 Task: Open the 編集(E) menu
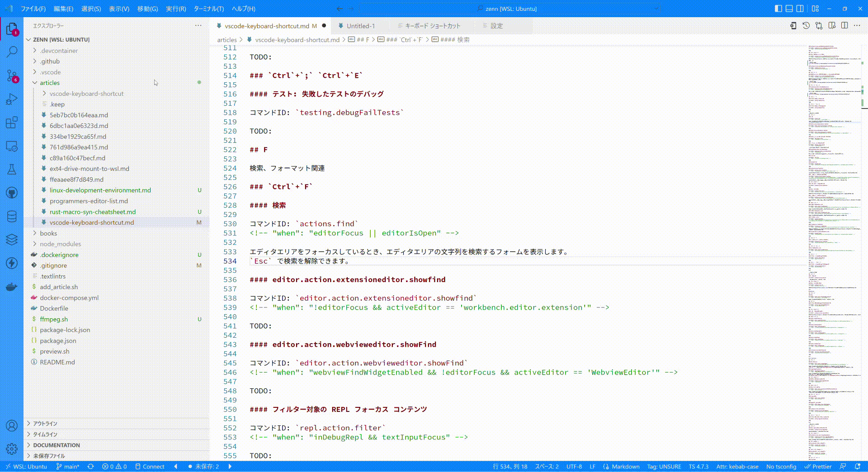(x=63, y=9)
